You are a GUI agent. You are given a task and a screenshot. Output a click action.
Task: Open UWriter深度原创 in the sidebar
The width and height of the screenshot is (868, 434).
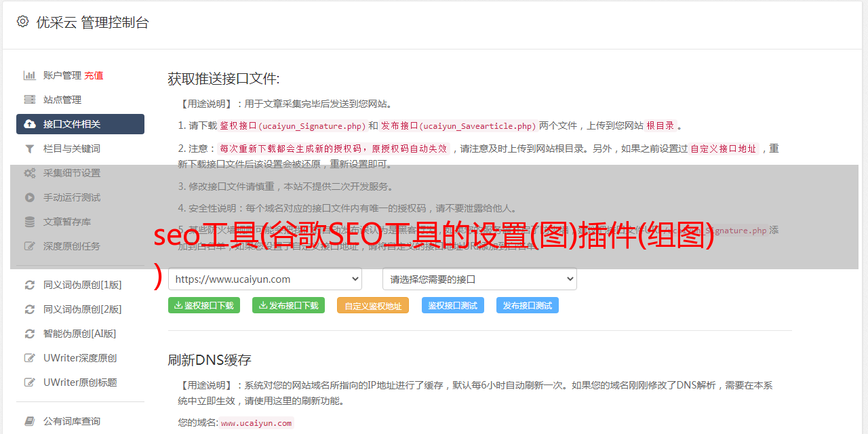click(80, 358)
